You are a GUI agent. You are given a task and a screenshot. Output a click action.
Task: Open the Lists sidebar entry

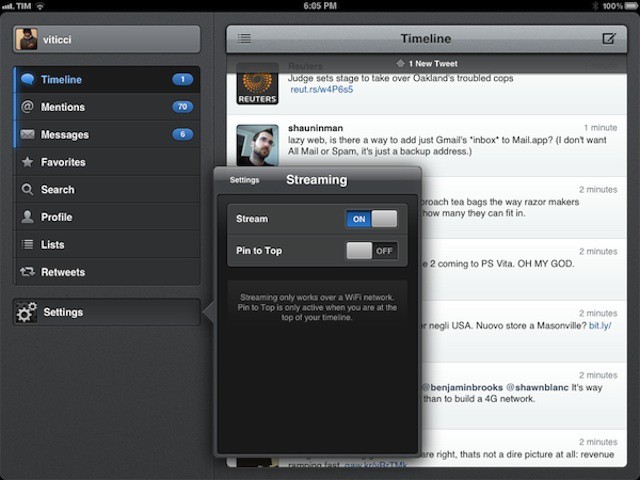coord(107,244)
